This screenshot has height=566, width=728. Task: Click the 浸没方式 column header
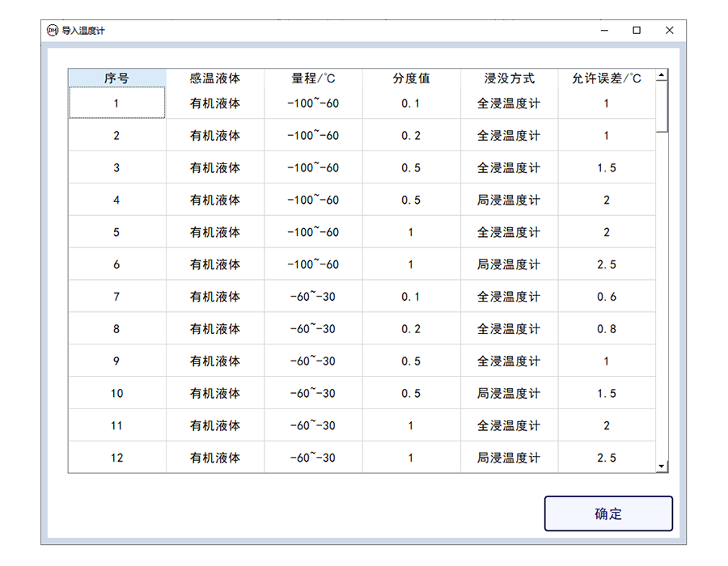click(x=509, y=78)
